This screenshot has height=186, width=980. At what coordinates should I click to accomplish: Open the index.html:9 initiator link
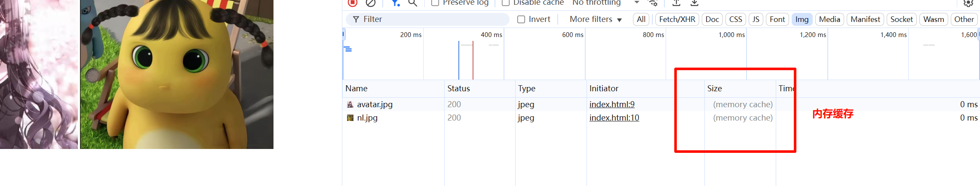coord(612,104)
